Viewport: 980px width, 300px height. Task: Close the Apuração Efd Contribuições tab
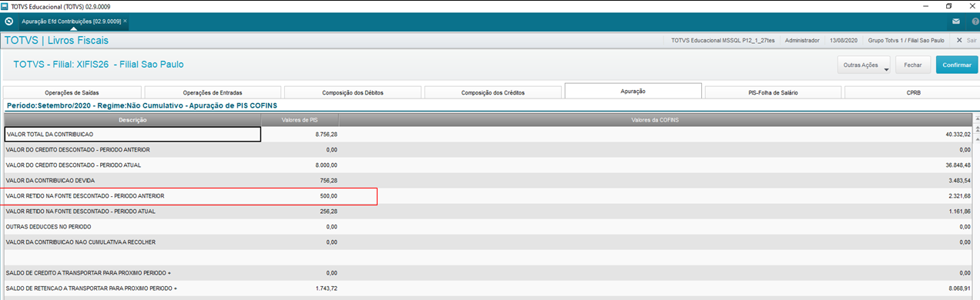click(125, 21)
